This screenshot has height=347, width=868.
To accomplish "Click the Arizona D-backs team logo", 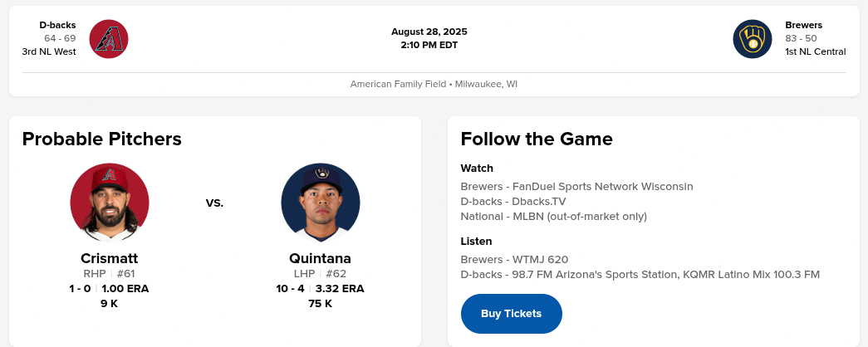I will click(x=109, y=38).
